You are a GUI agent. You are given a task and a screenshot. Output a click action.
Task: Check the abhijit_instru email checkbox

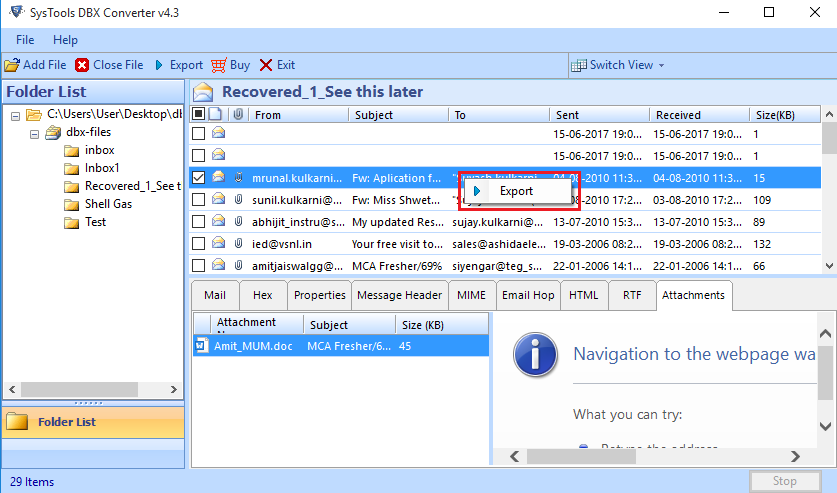[199, 221]
